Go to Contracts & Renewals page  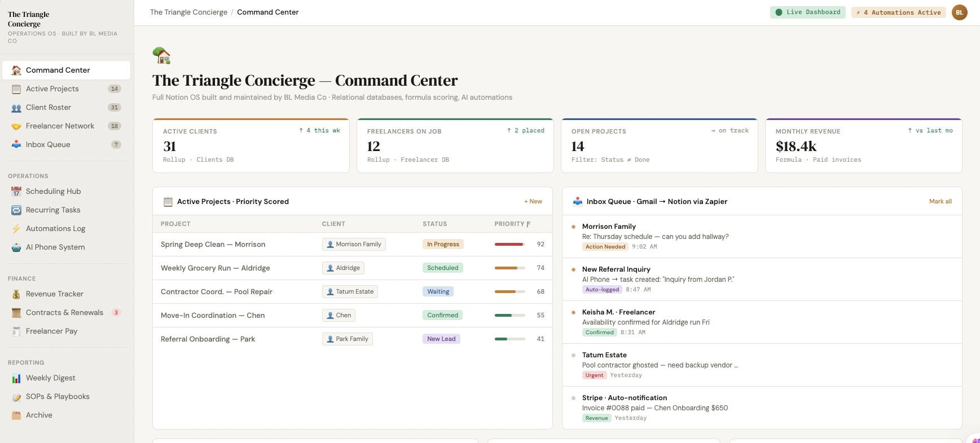tap(64, 313)
